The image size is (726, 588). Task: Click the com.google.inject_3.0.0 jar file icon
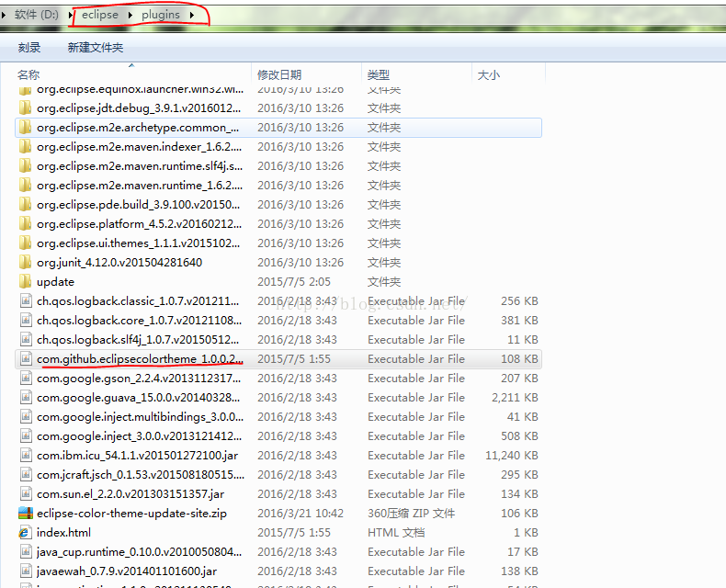tap(26, 436)
